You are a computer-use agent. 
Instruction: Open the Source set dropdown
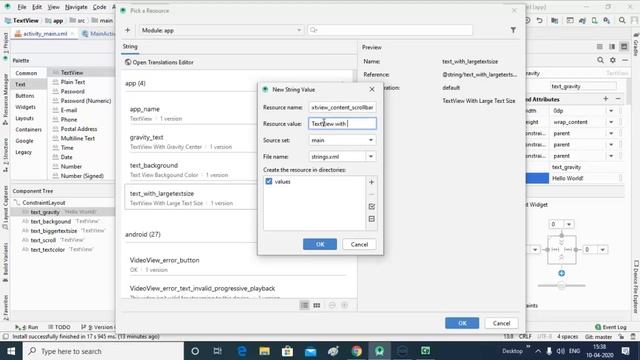pyautogui.click(x=342, y=140)
